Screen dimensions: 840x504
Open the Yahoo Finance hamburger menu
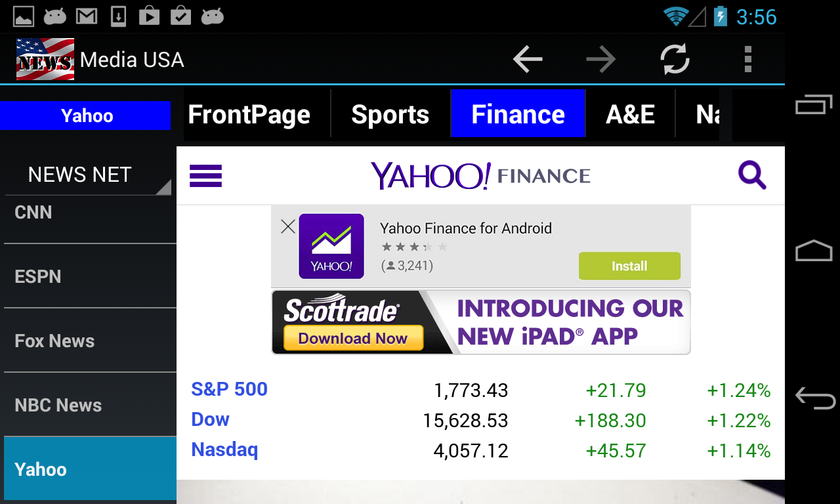[205, 176]
